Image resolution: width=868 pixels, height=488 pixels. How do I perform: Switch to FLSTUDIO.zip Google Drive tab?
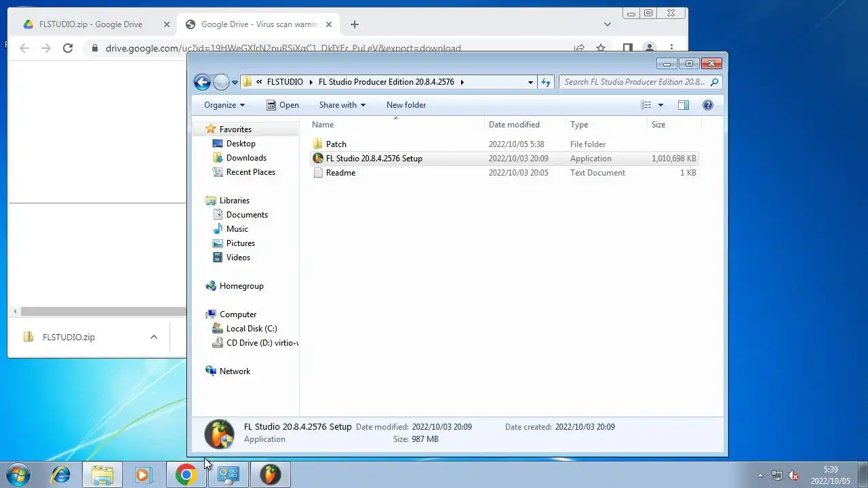(91, 24)
